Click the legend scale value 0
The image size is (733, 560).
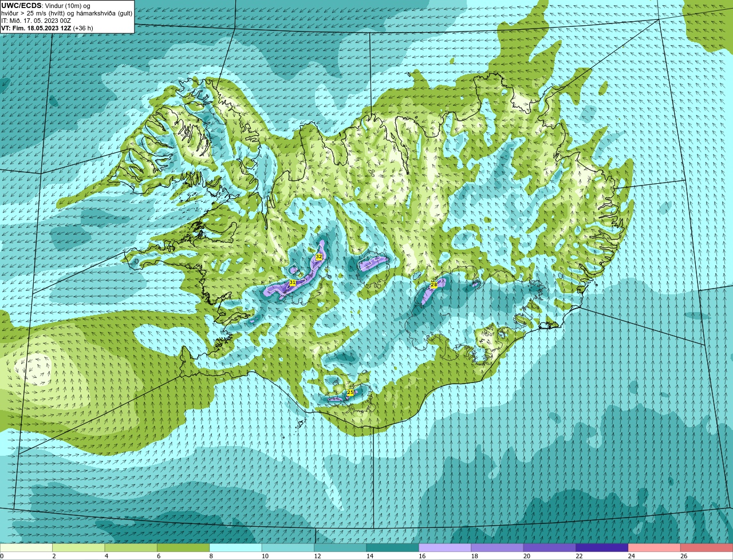pos(2,556)
